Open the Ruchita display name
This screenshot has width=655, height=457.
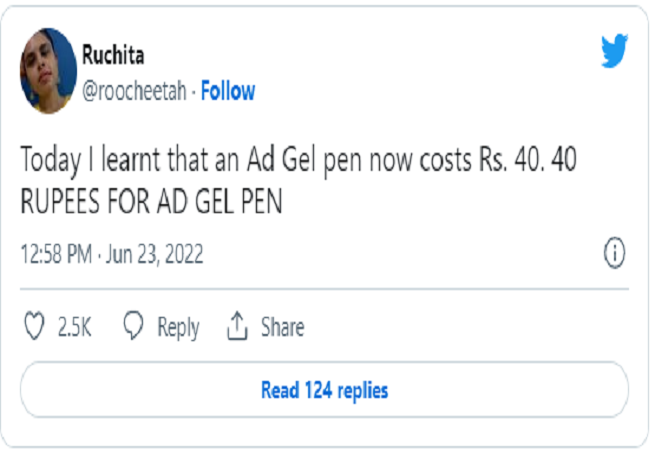pos(113,55)
